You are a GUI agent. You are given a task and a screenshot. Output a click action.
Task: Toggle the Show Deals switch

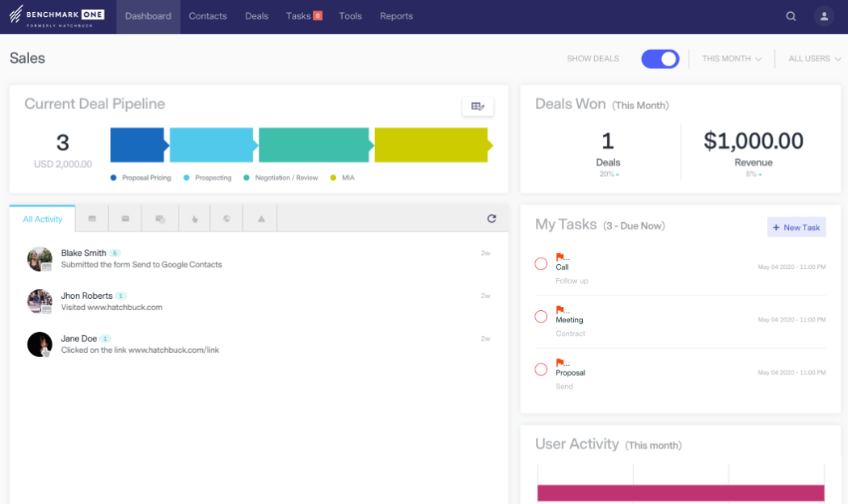[x=660, y=59]
